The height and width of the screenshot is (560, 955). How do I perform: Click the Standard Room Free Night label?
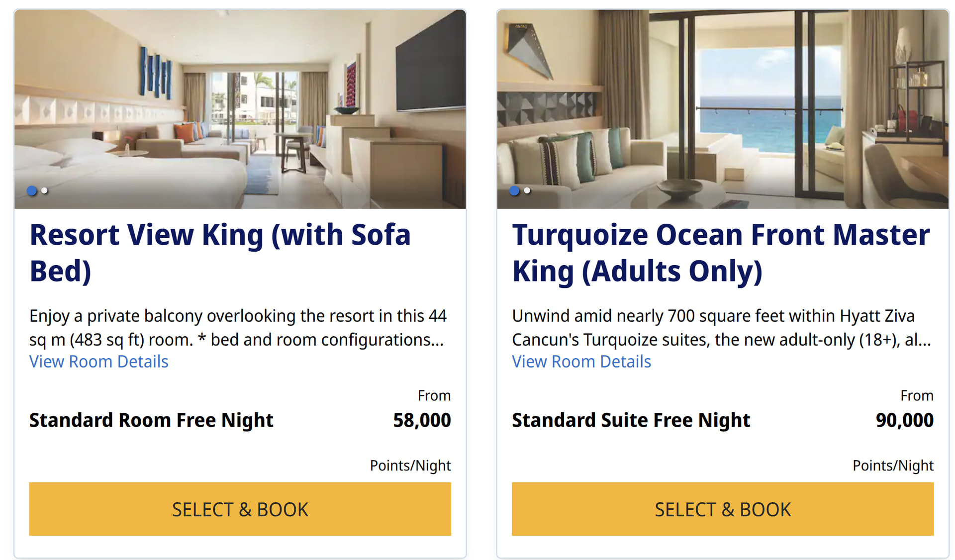[x=151, y=420]
